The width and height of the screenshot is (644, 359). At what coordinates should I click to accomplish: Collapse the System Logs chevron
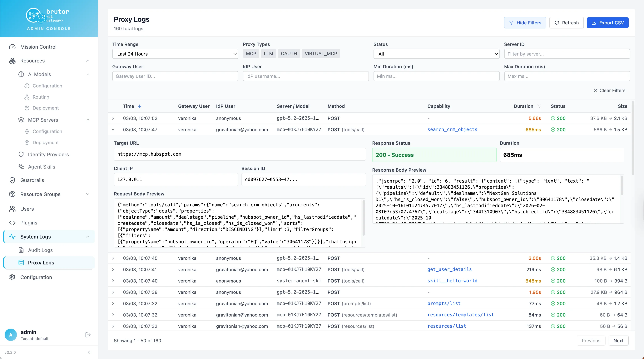[x=88, y=237]
